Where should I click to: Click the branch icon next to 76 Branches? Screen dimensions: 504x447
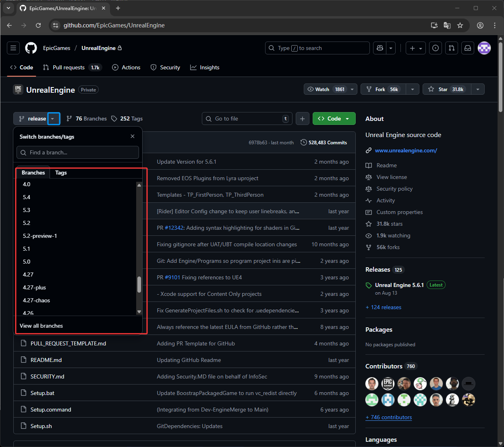pyautogui.click(x=69, y=119)
